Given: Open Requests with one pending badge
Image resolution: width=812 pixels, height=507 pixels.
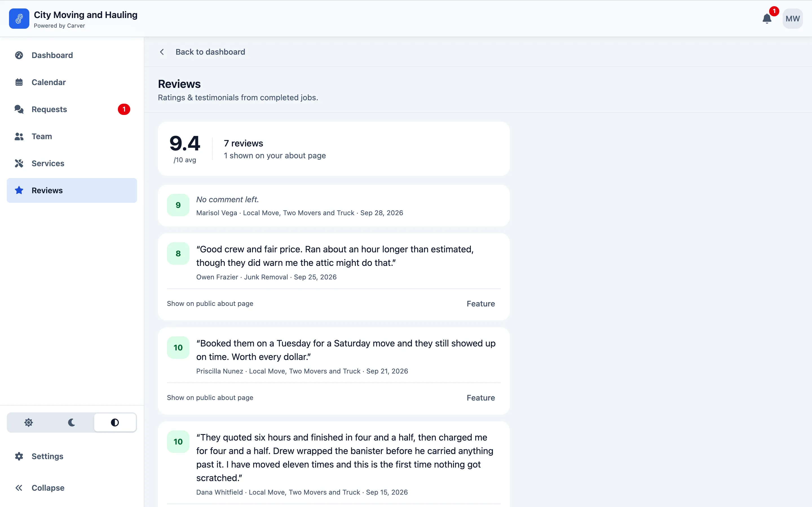Looking at the screenshot, I should tap(72, 109).
